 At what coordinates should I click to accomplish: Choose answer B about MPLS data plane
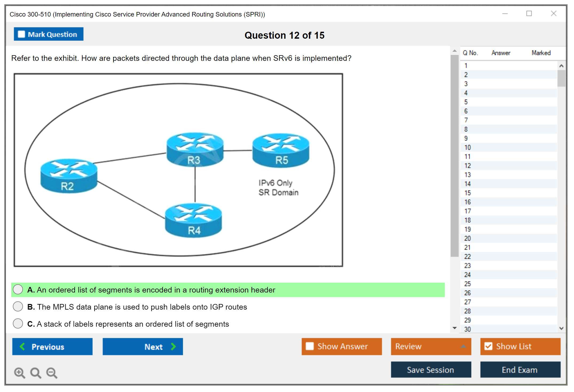[18, 307]
